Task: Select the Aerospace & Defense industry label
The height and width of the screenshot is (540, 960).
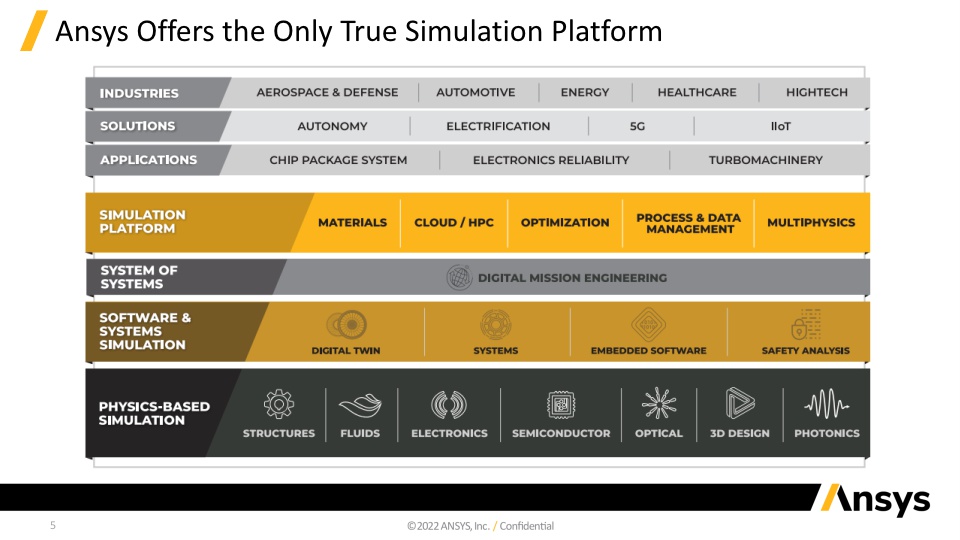Action: pos(327,93)
